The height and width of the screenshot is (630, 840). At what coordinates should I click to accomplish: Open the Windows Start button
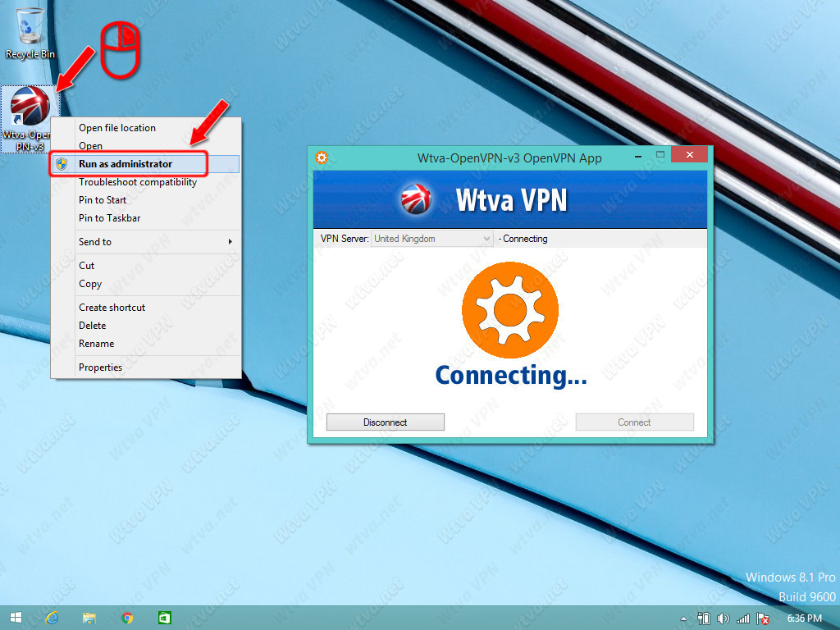click(x=16, y=618)
